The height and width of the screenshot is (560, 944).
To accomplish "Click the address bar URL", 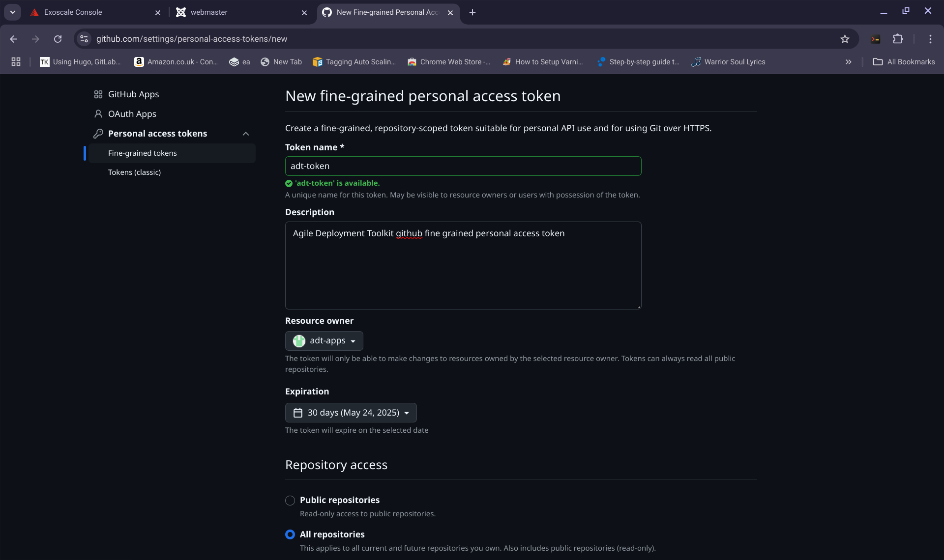I will pyautogui.click(x=192, y=39).
